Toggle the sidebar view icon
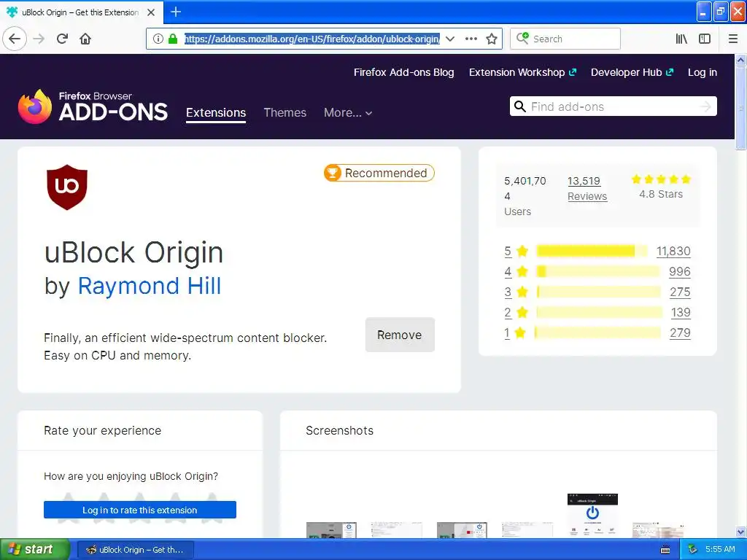Viewport: 747px width, 560px height. coord(705,39)
